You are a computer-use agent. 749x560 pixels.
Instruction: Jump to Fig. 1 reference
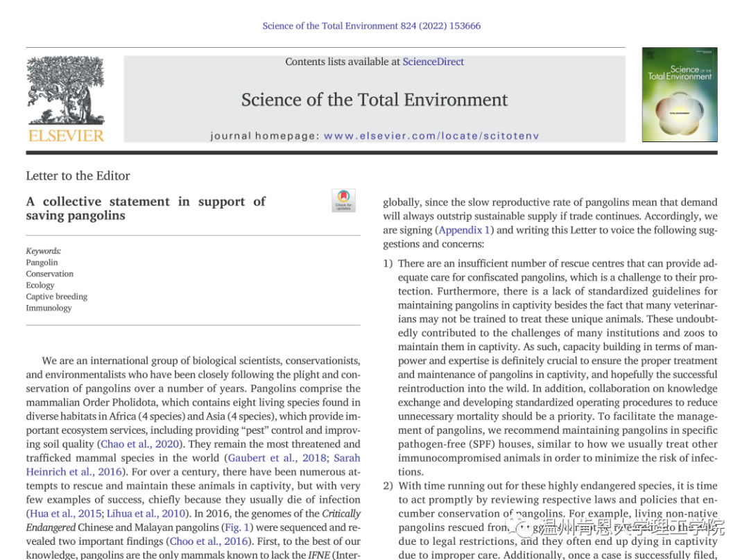[237, 527]
